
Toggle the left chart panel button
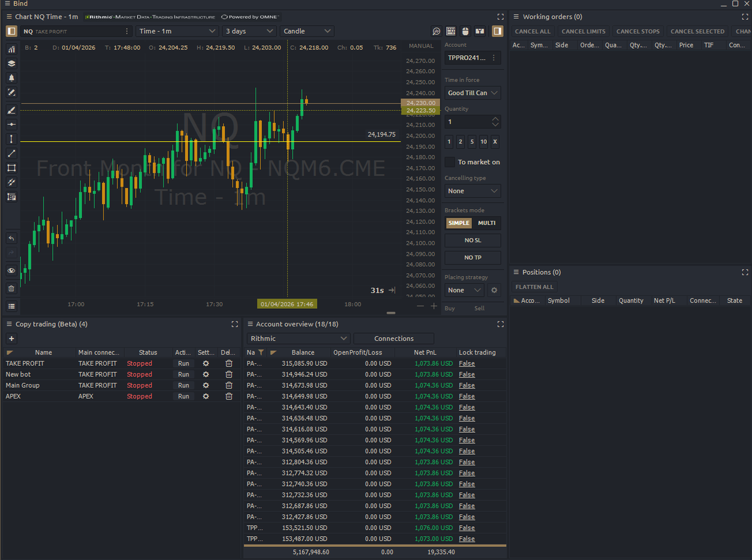click(x=11, y=31)
